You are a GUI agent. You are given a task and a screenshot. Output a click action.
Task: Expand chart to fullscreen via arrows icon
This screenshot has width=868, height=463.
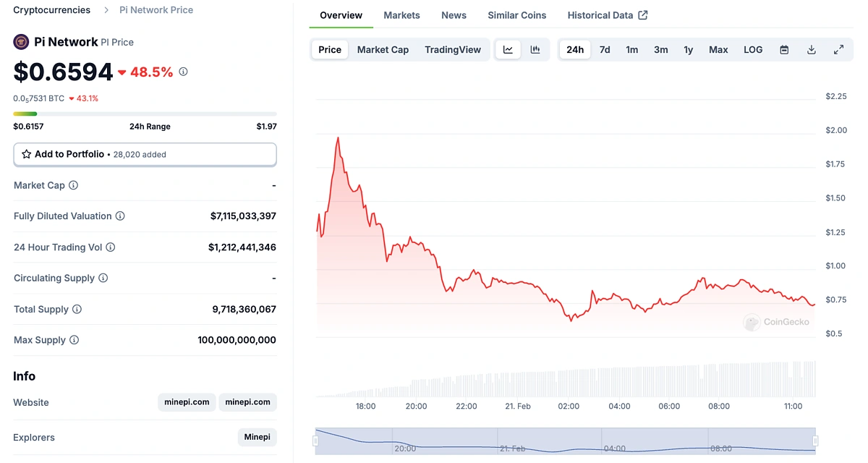coord(838,49)
